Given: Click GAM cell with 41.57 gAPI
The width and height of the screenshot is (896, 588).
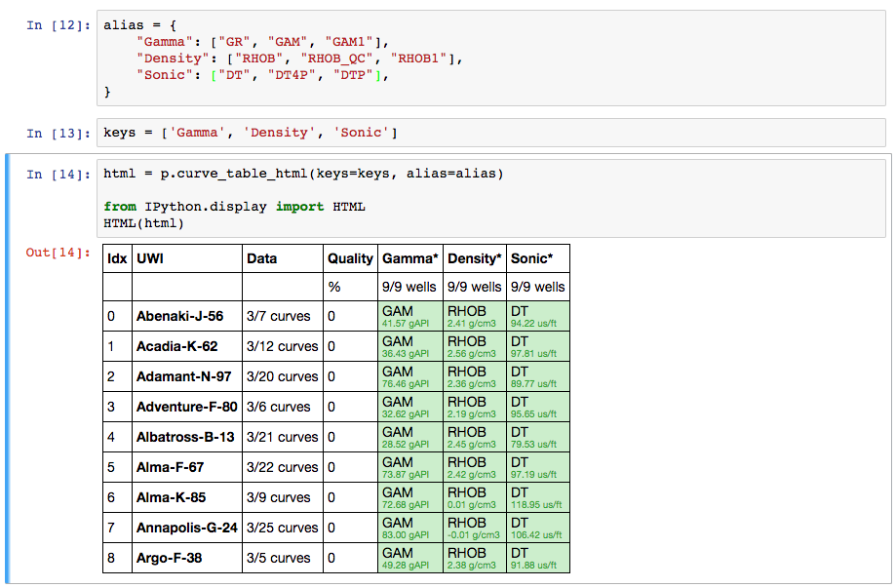Looking at the screenshot, I should [410, 316].
